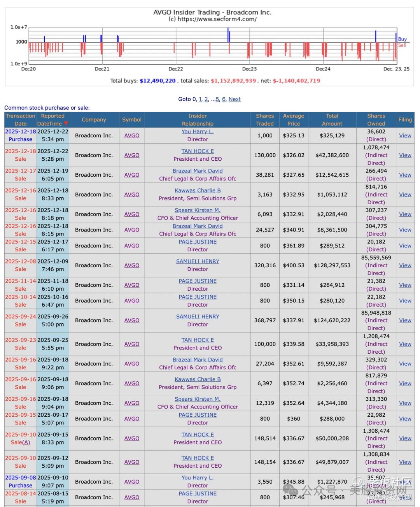This screenshot has width=420, height=507.
Task: View filing for $49,879,007 TAN HOCK E sale
Action: tap(405, 462)
